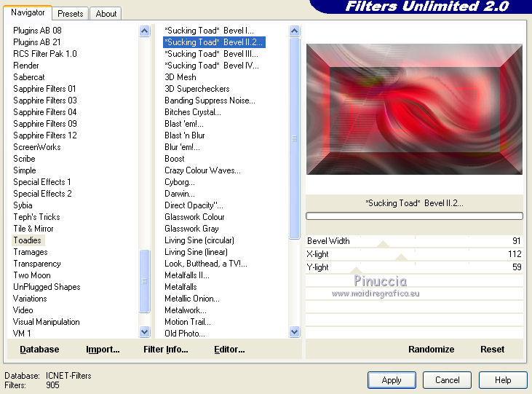The height and width of the screenshot is (394, 532).
Task: Select RCS Filter Pak 1.0 category
Action: point(45,54)
